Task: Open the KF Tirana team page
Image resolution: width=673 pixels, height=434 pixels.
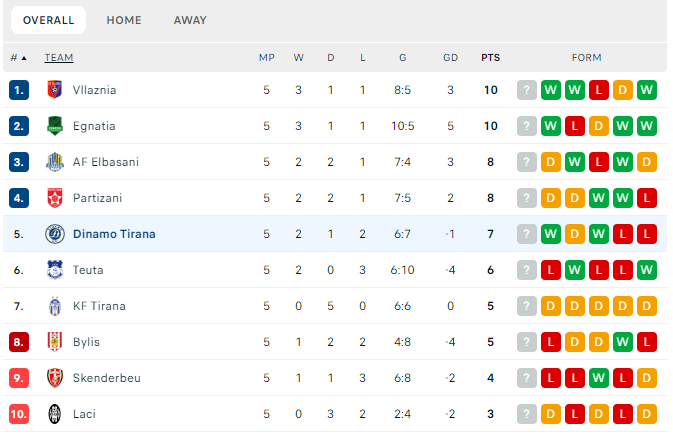Action: 99,306
